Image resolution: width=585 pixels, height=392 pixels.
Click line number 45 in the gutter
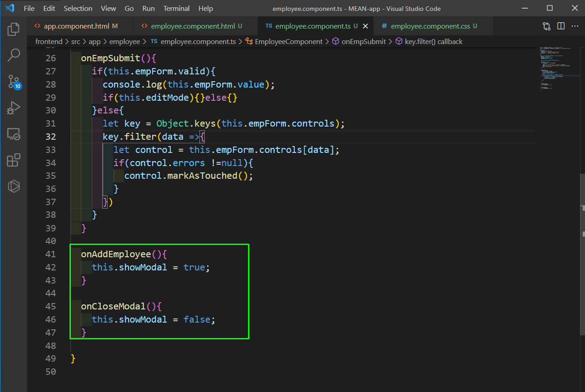51,306
